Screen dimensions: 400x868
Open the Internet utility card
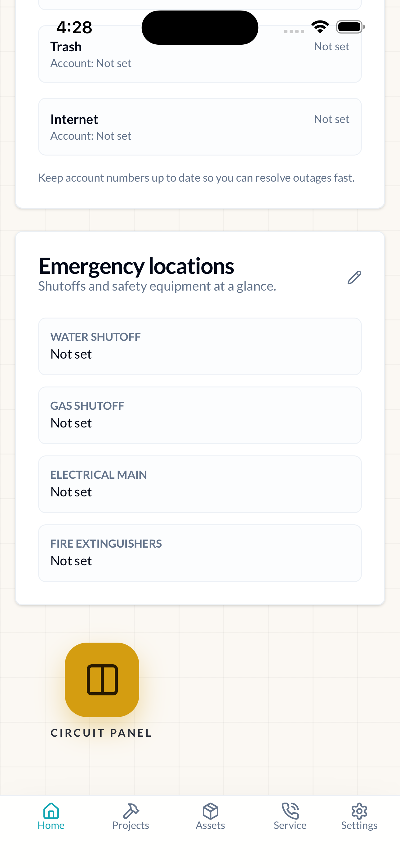[200, 126]
